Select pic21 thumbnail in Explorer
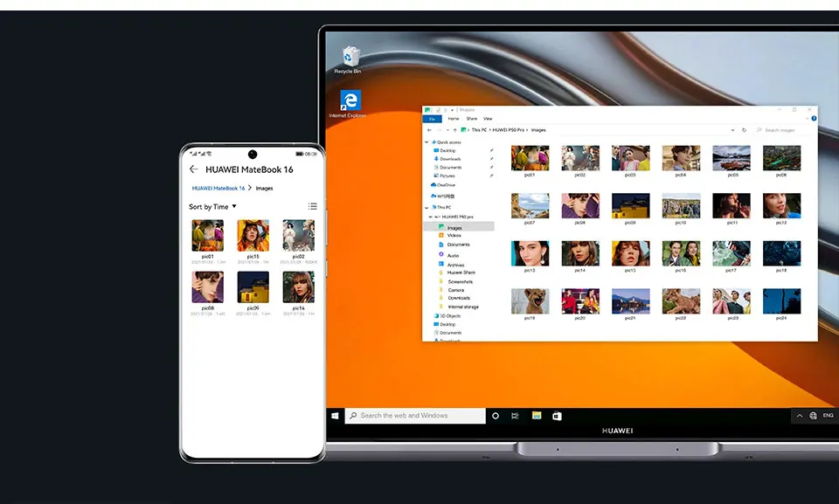Screen dimensions: 839x504 [631, 300]
